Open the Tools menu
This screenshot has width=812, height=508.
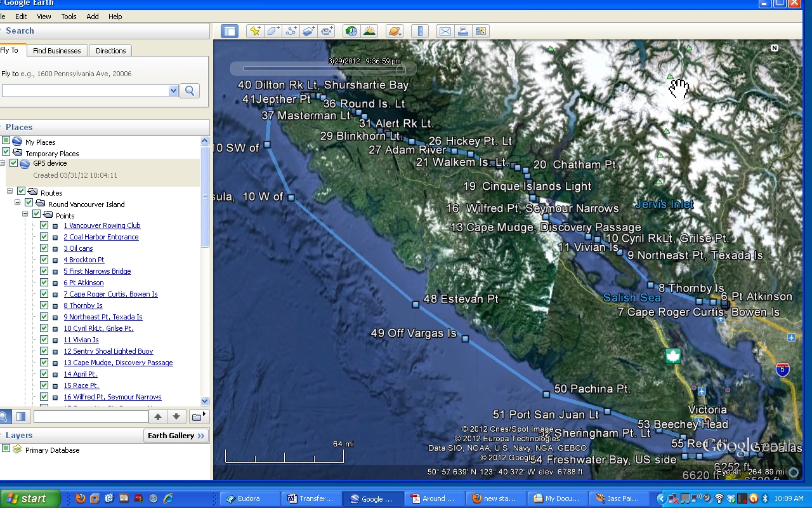pyautogui.click(x=69, y=17)
